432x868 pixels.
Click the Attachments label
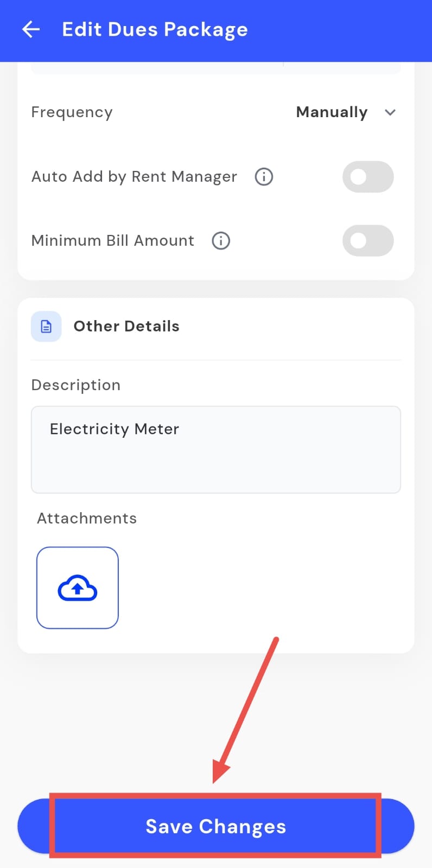coord(87,518)
